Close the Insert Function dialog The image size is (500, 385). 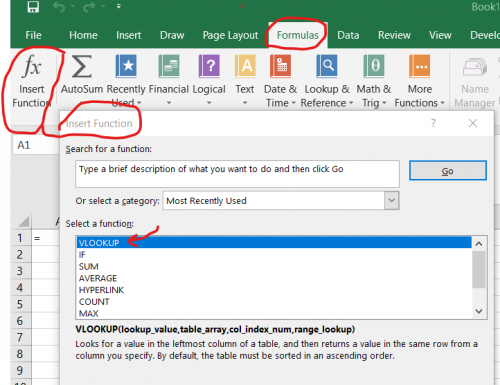coord(473,123)
